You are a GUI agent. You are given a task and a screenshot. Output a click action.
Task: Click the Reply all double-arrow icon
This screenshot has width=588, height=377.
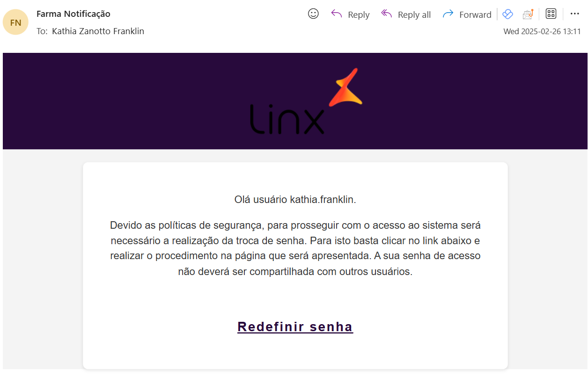point(386,14)
